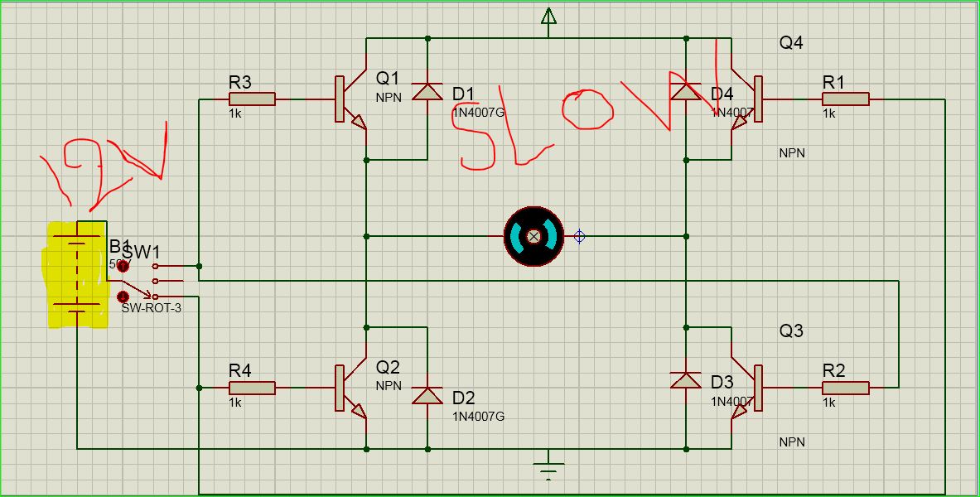Click the DC motor component

click(533, 236)
